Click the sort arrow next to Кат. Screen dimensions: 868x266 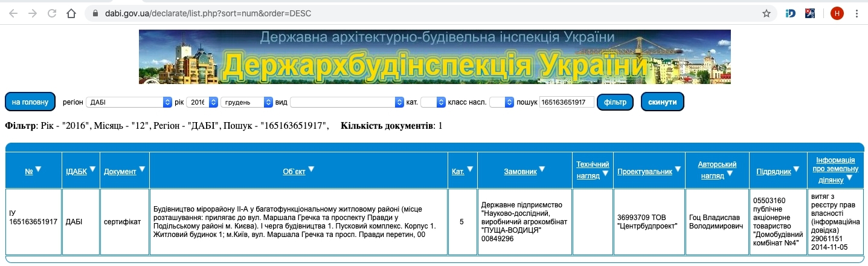click(470, 170)
